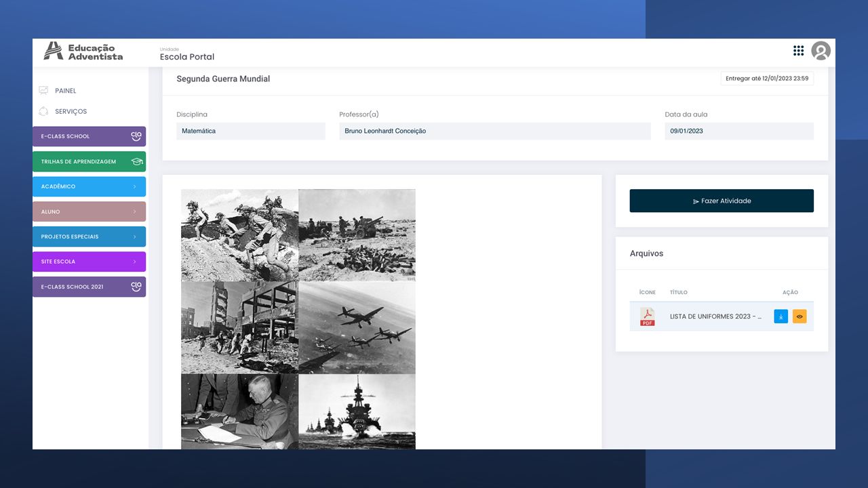Click the PDF file icon
This screenshot has width=868, height=488.
click(648, 317)
